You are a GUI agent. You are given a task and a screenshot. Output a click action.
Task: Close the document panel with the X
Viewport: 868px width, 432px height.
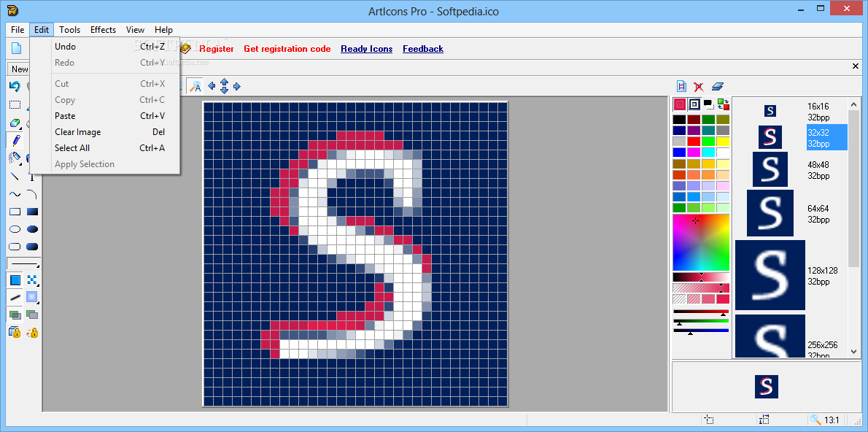click(856, 66)
